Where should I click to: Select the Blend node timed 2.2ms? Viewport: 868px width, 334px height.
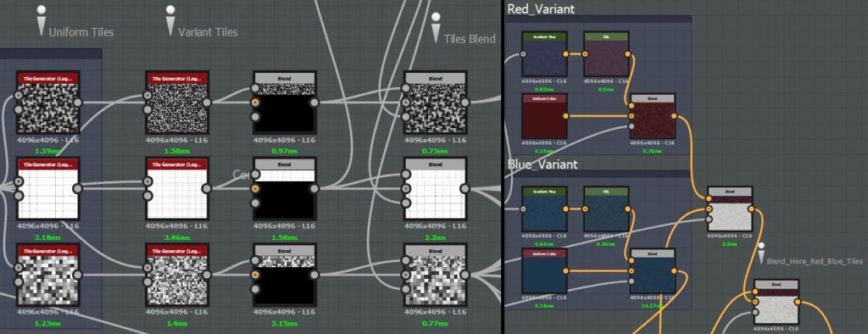pos(436,189)
